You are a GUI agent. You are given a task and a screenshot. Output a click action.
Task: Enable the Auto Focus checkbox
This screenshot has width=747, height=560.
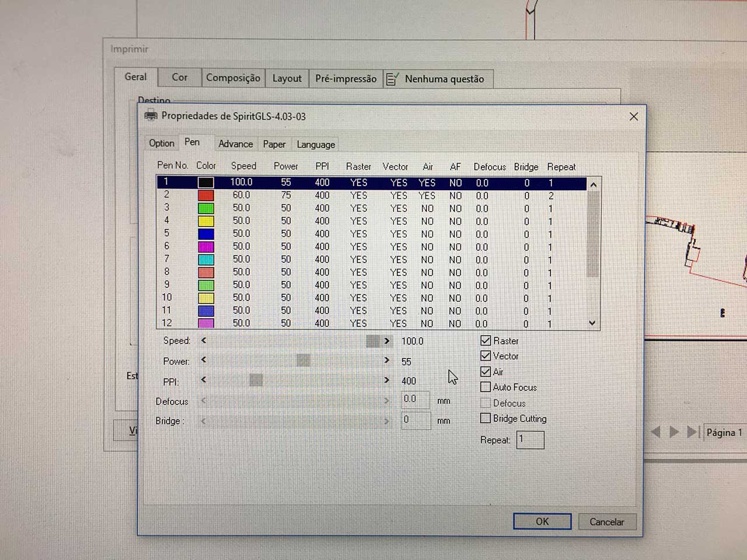coord(485,387)
